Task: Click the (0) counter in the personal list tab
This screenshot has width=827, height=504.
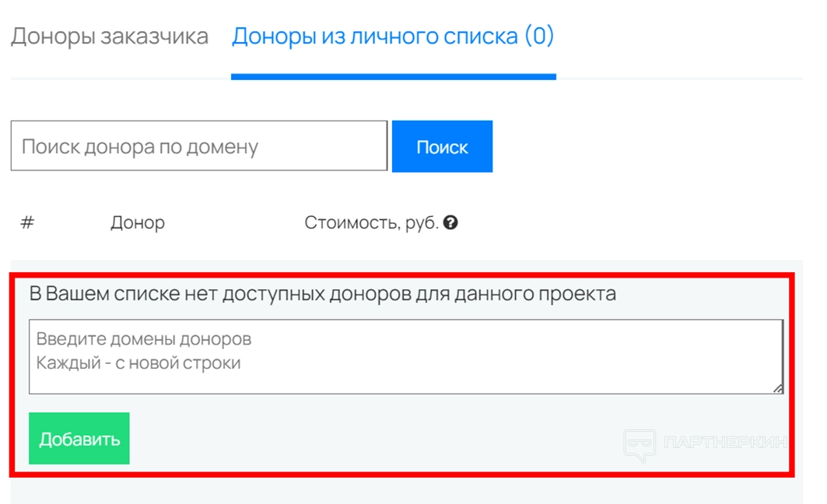Action: [x=539, y=37]
